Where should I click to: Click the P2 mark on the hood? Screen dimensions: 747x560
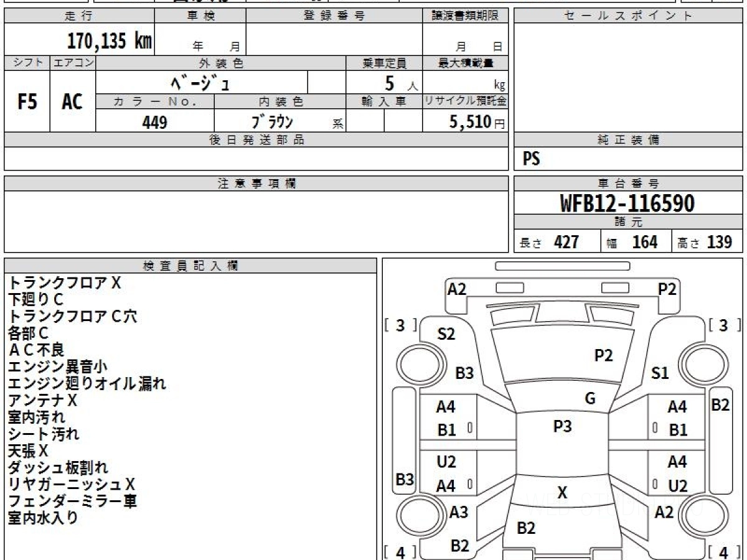coord(603,356)
